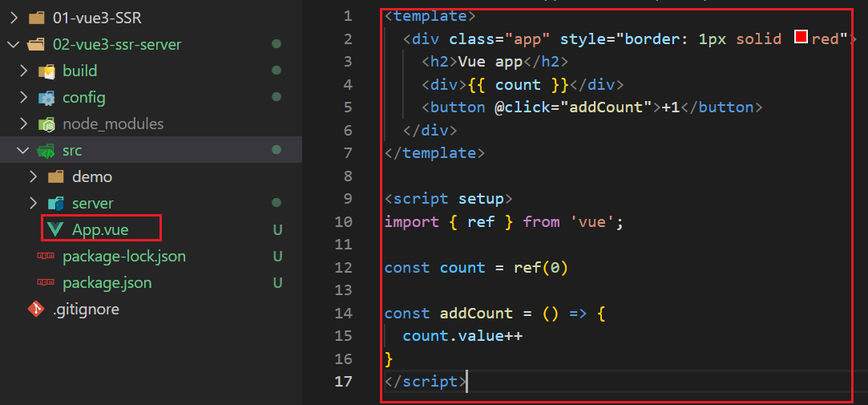Select the 02-vue3-ssr-server folder label
868x405 pixels.
[x=117, y=45]
